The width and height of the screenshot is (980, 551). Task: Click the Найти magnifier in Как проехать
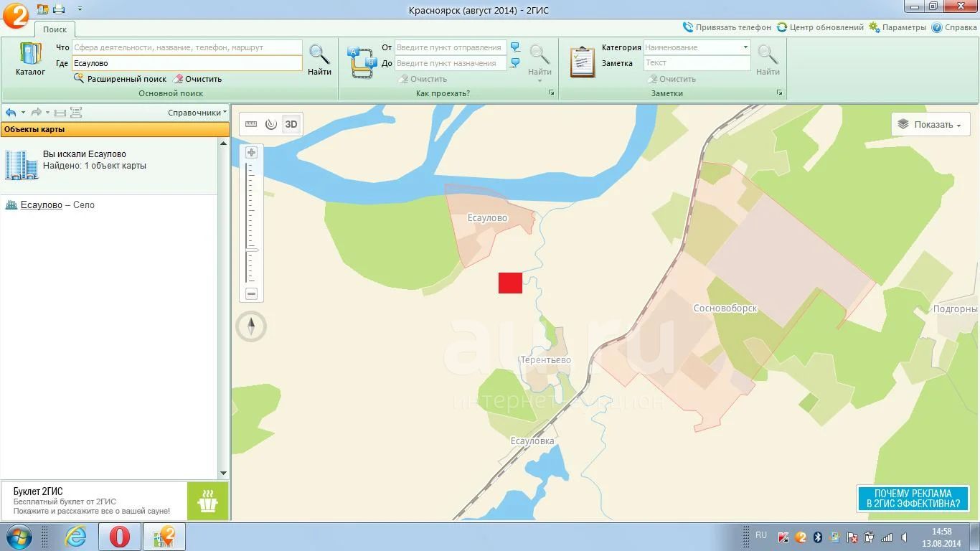click(540, 60)
